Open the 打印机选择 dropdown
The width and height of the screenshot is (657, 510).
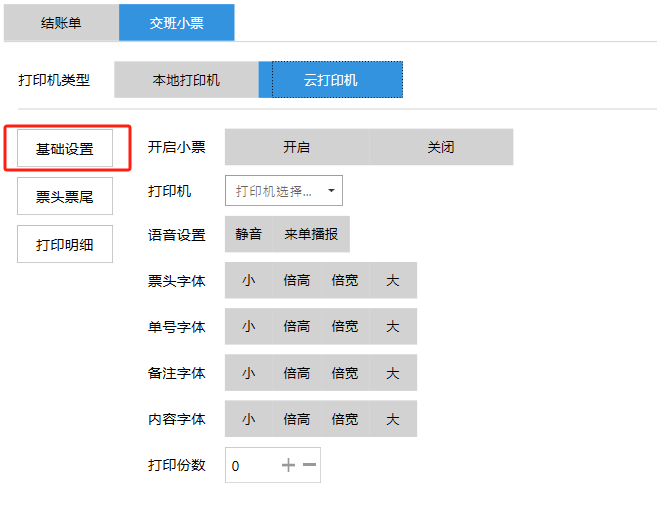point(284,190)
